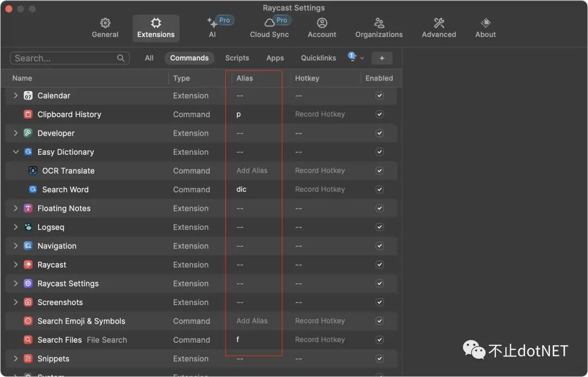588x377 pixels.
Task: Click the Logseq extension icon
Action: [x=28, y=227]
